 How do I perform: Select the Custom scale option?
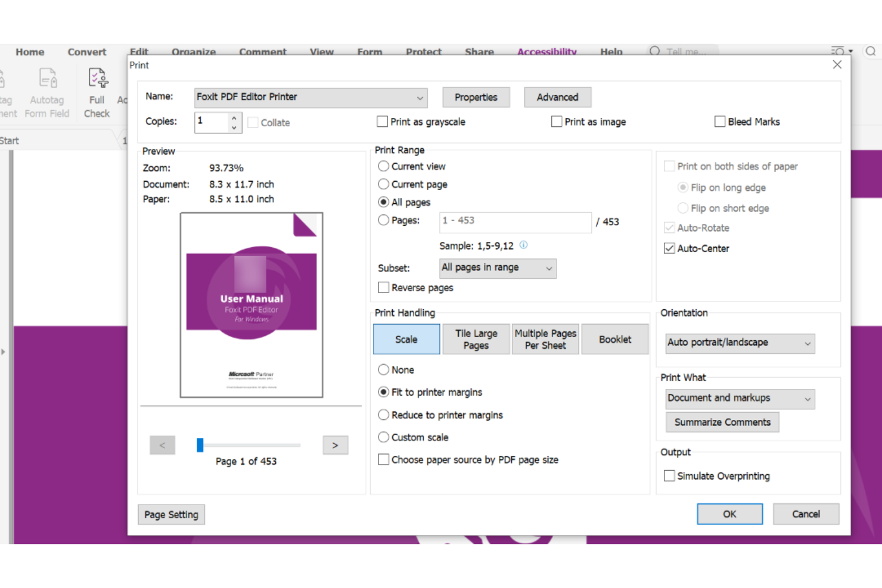(384, 437)
